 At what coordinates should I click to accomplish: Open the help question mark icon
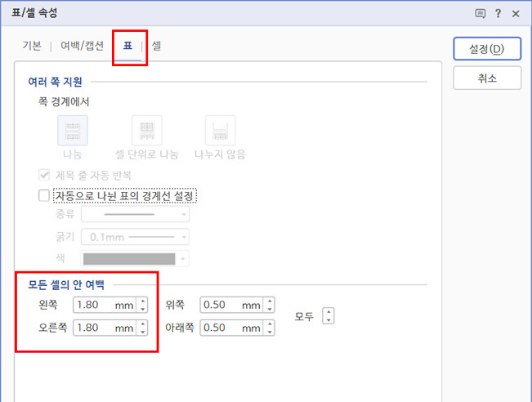[x=498, y=14]
